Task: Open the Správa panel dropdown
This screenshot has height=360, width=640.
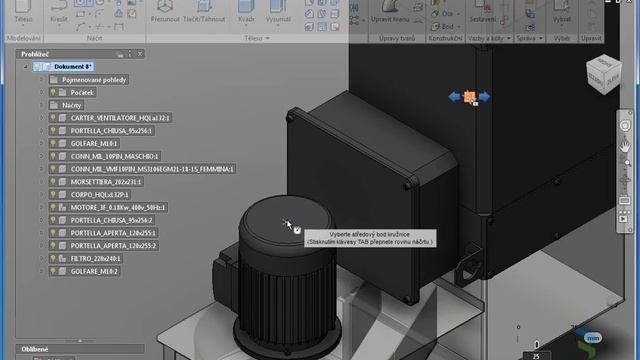Action: tap(541, 38)
